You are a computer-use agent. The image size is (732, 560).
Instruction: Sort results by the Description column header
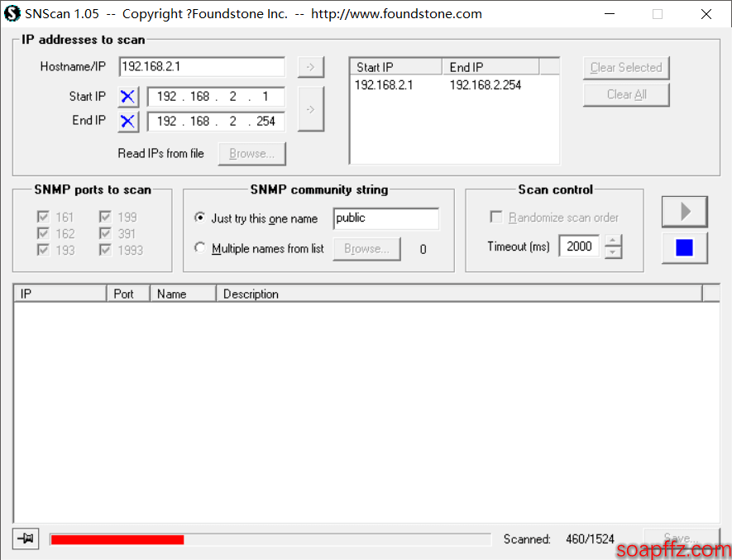[459, 294]
